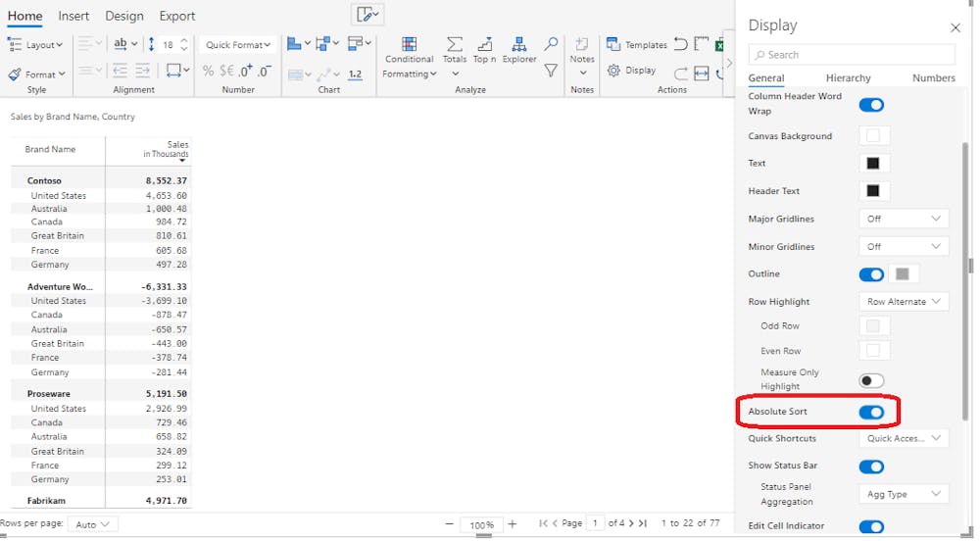
Task: Open the Design tab
Action: click(123, 16)
